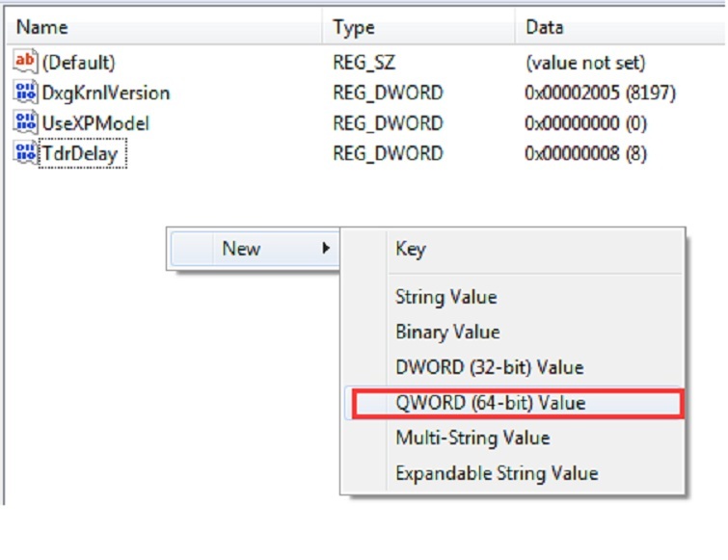Create a new String Value

[x=445, y=297]
